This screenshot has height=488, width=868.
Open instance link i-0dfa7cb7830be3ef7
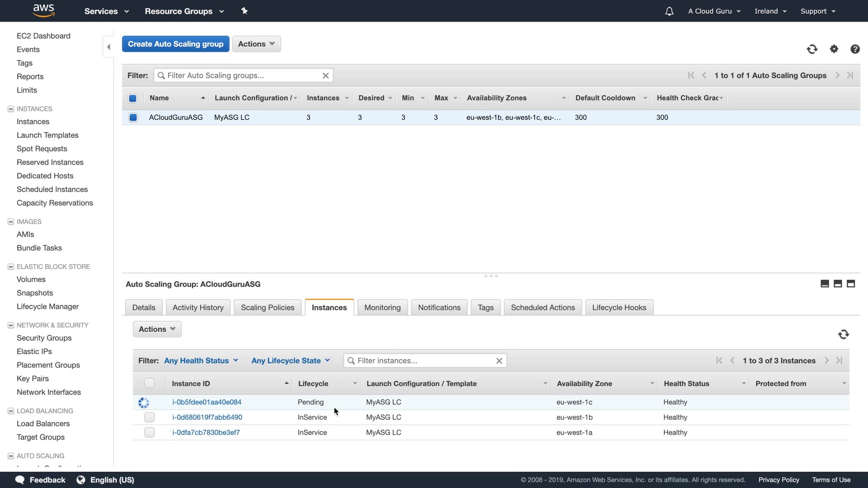coord(206,432)
